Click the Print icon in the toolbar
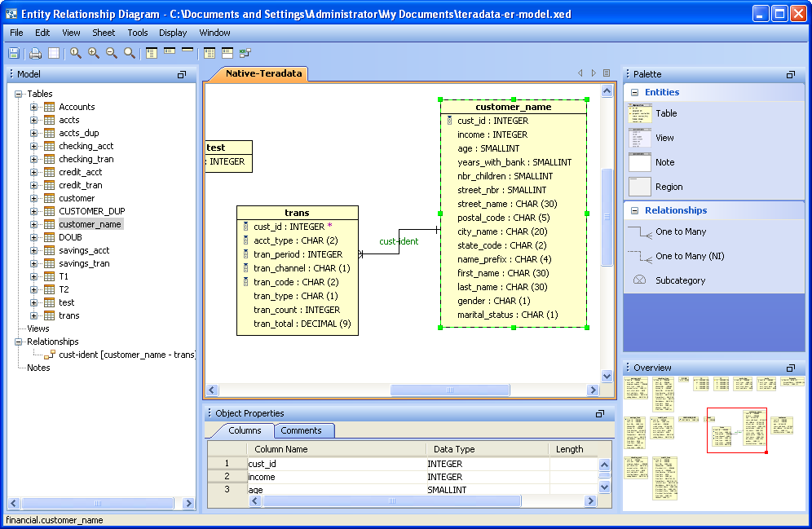The width and height of the screenshot is (812, 529). pyautogui.click(x=33, y=53)
